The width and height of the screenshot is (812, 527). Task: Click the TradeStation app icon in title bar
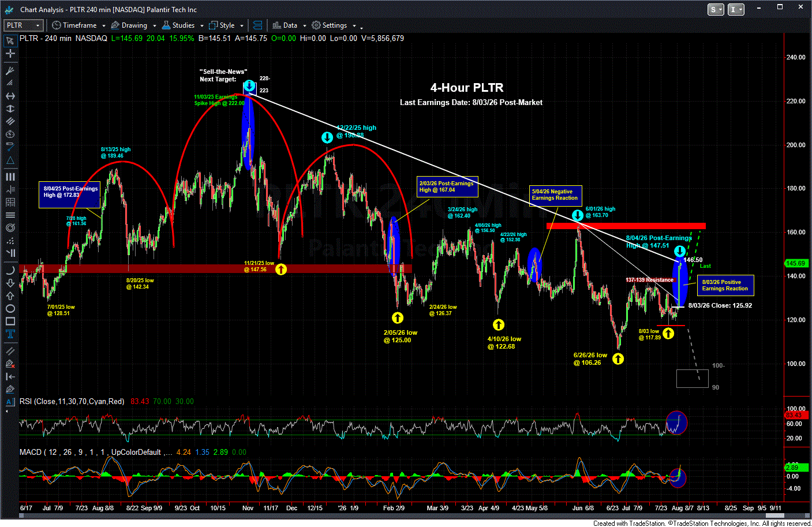(x=10, y=9)
